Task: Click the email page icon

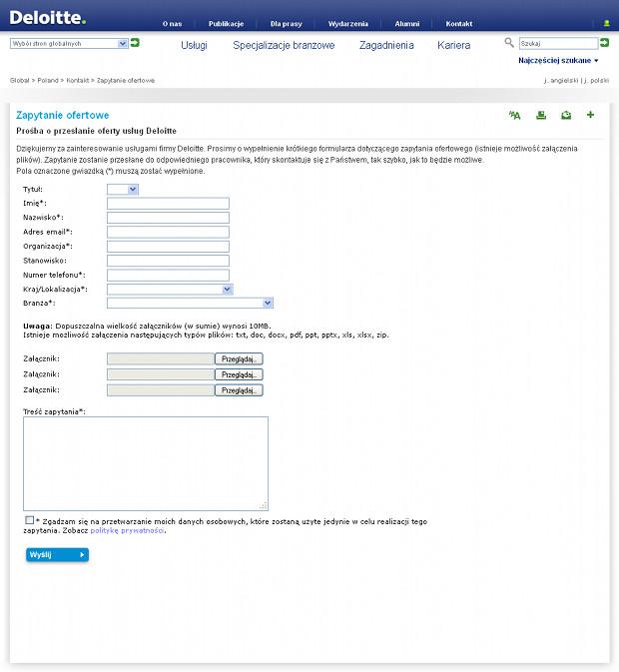Action: pos(566,115)
